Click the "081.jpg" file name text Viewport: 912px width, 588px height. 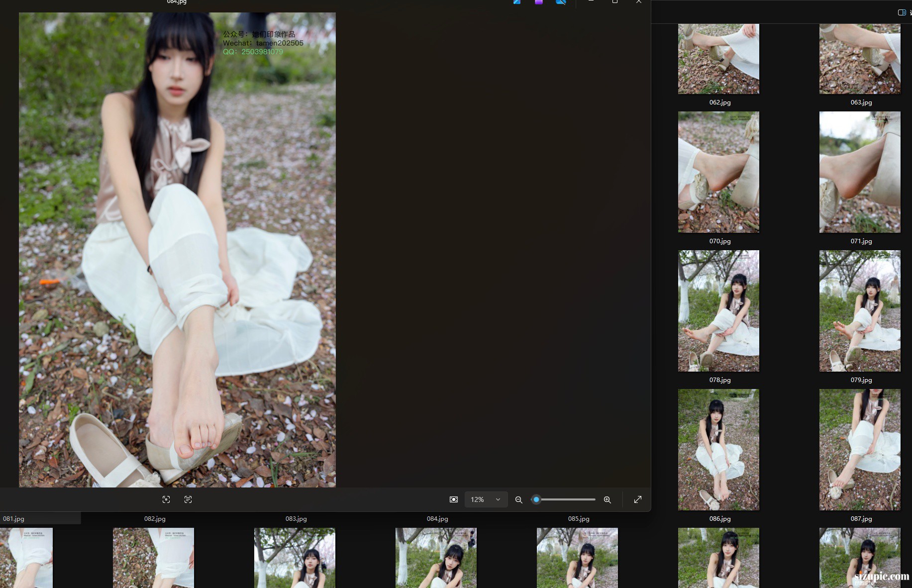[13, 519]
